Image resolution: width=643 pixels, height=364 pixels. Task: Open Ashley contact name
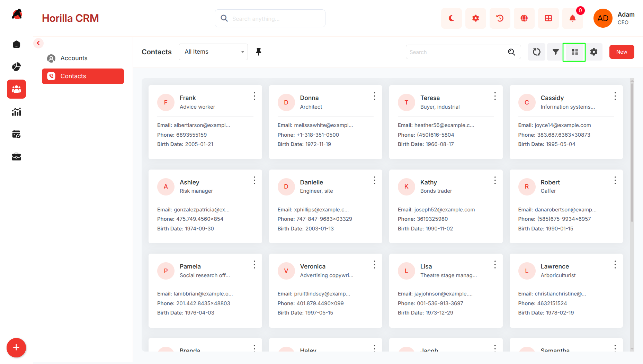tap(189, 182)
